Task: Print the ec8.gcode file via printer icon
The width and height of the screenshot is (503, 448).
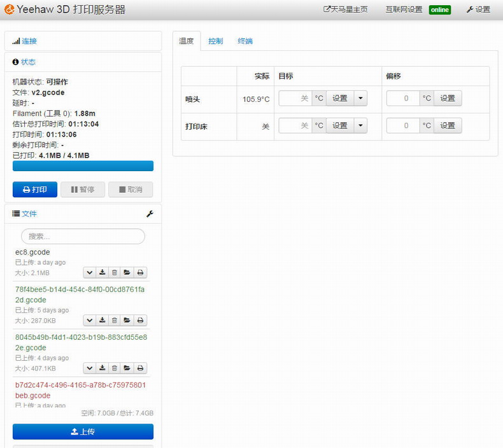Action: pos(141,272)
